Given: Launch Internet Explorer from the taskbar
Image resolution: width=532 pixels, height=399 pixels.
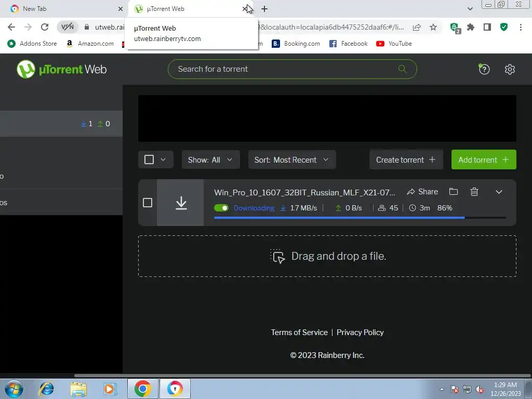Looking at the screenshot, I should point(46,389).
